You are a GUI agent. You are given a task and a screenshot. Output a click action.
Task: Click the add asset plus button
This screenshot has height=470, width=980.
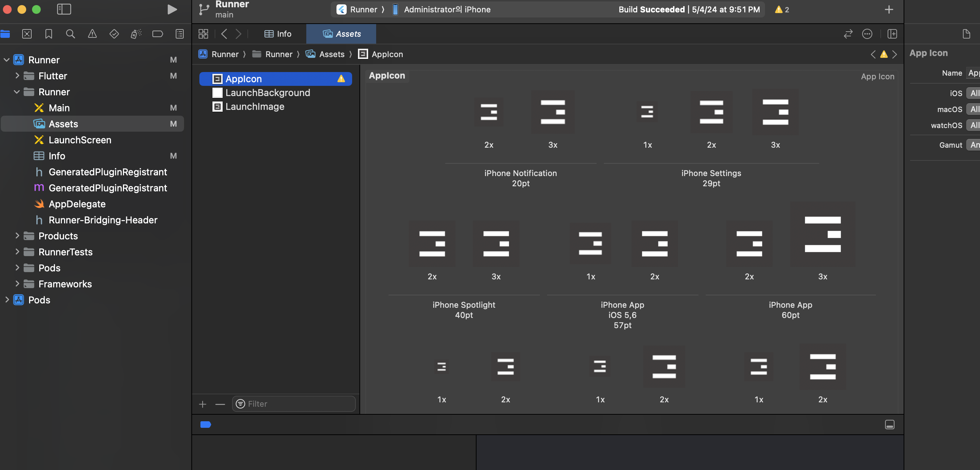pos(202,404)
